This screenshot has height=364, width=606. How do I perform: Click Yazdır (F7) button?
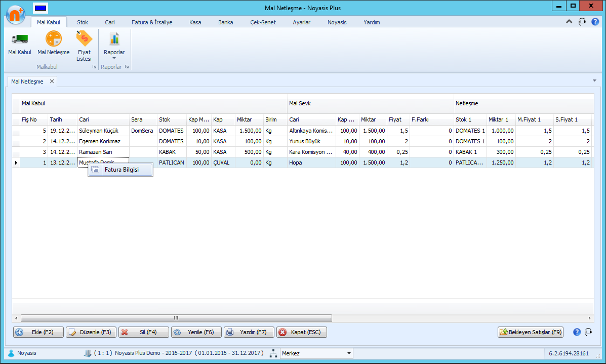249,332
